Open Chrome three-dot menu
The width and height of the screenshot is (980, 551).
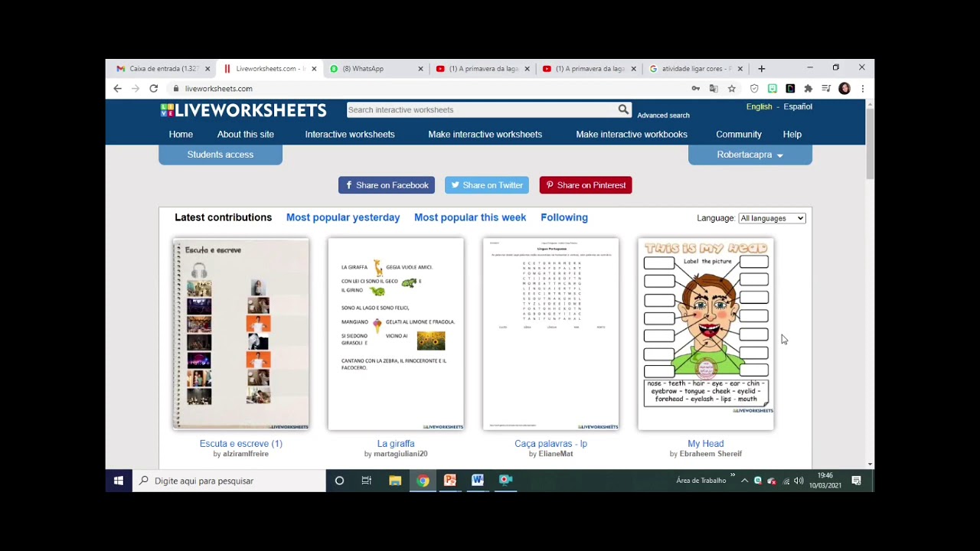tap(862, 89)
